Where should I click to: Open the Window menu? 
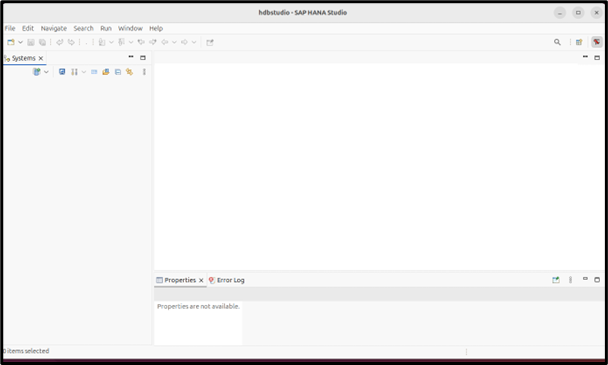point(130,28)
